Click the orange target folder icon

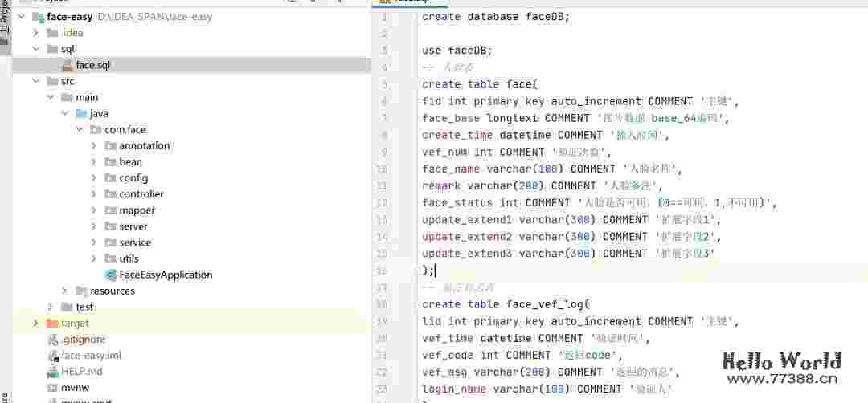click(x=52, y=323)
